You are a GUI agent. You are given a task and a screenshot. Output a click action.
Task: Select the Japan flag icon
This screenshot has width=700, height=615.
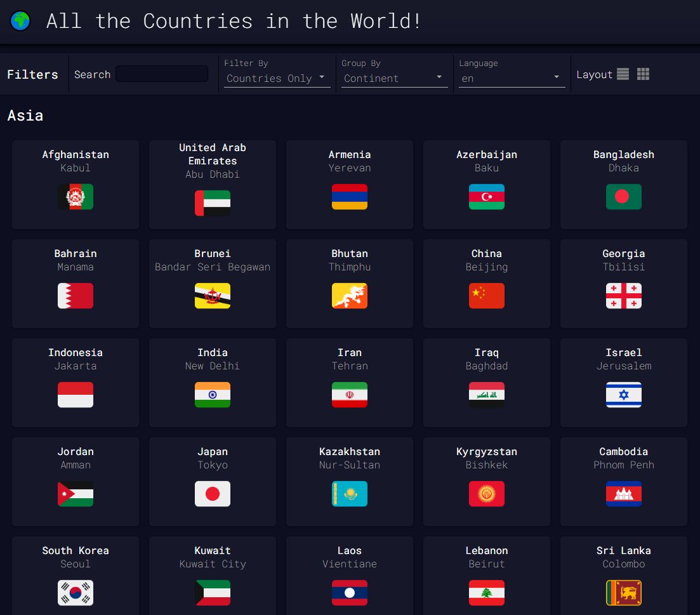point(213,494)
